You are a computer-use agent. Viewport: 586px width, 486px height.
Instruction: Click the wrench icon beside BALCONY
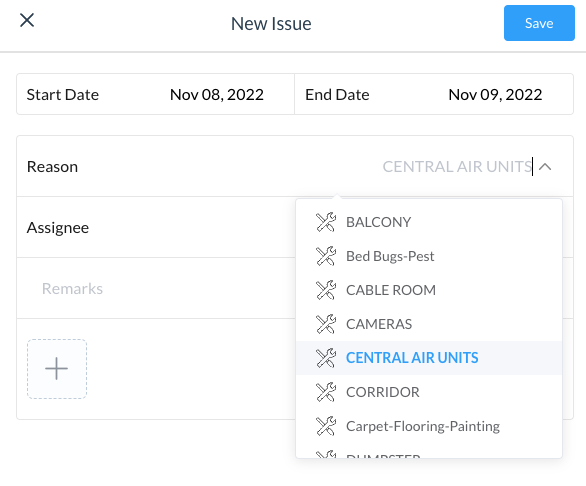click(x=326, y=222)
